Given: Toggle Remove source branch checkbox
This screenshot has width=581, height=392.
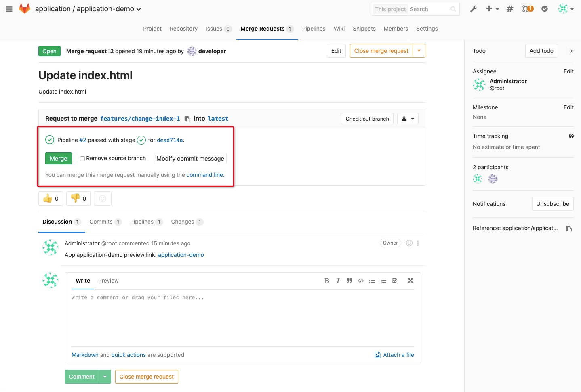Looking at the screenshot, I should 82,159.
